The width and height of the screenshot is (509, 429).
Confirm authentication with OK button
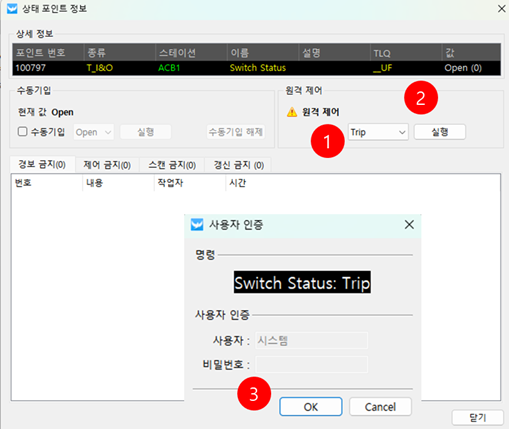click(311, 407)
